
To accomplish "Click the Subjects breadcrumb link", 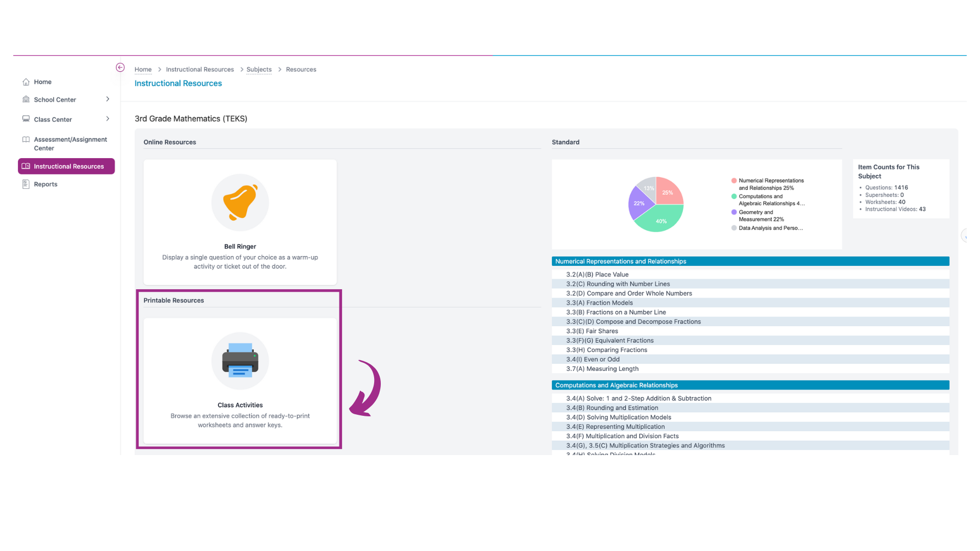I will click(x=258, y=69).
